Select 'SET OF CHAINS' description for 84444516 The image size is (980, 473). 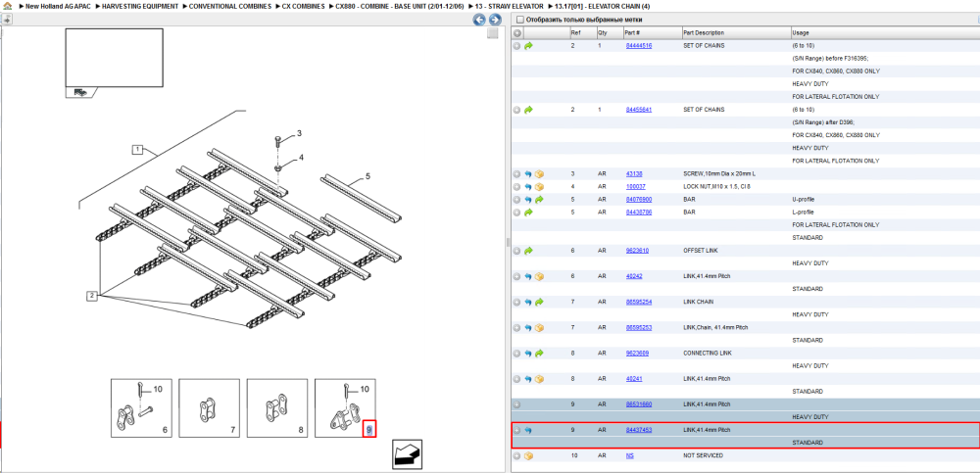click(704, 46)
